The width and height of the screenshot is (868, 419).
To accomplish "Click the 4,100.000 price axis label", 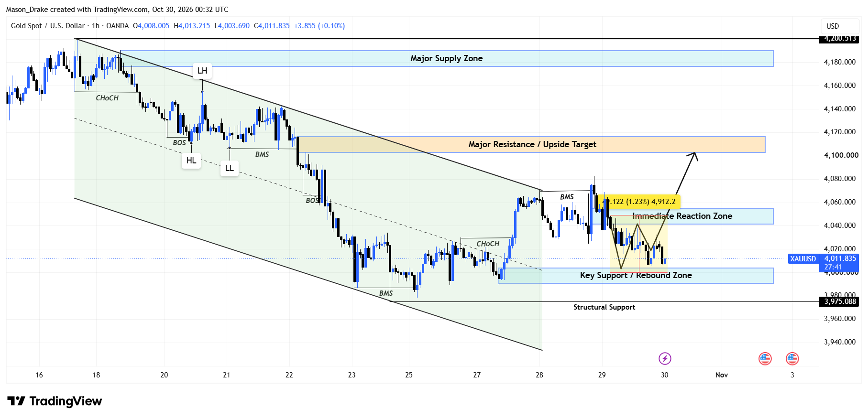I will [840, 155].
